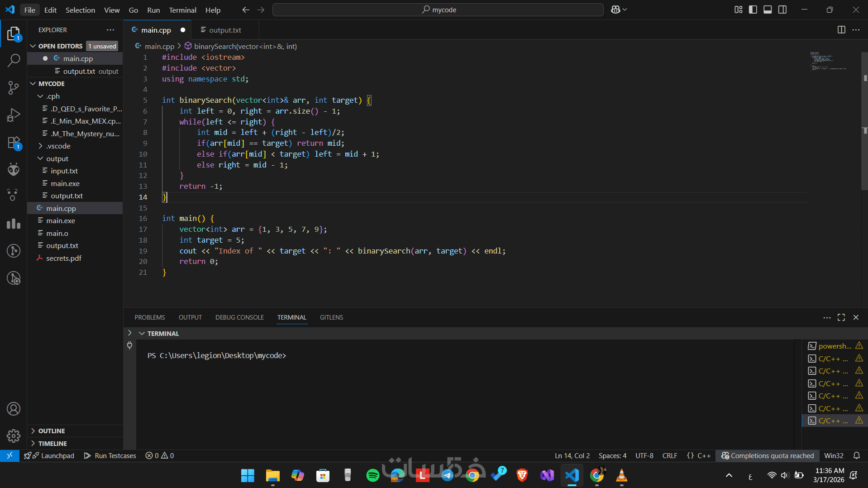The width and height of the screenshot is (868, 488).
Task: Toggle the Secondary Side Bar
Action: 782,10
